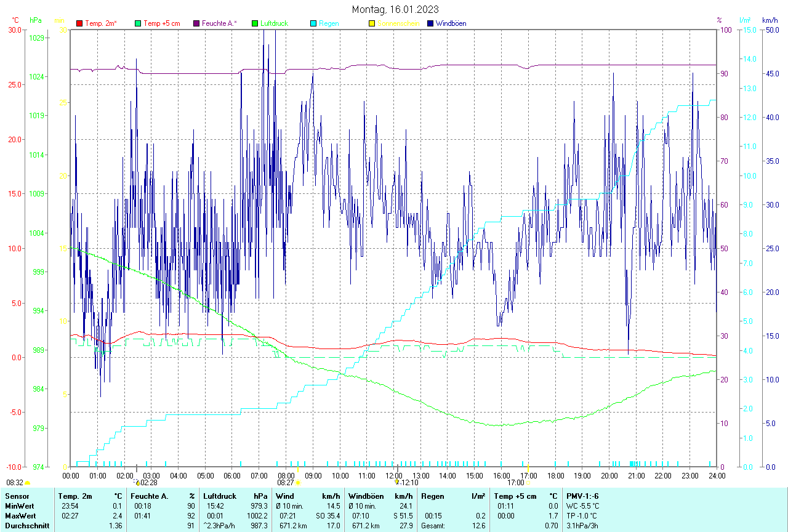Click the 'Feuchte A.' table column header
This screenshot has height=532, width=788.
click(150, 496)
